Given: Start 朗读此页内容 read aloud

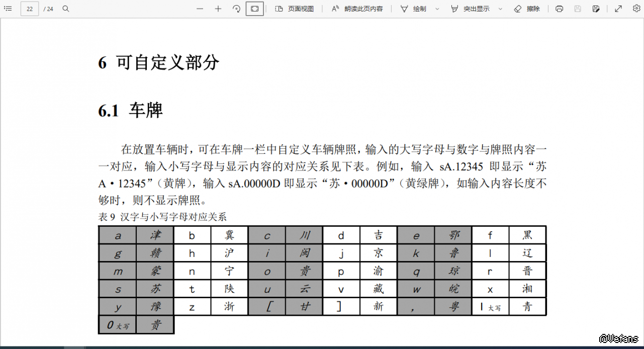Looking at the screenshot, I should pos(357,9).
